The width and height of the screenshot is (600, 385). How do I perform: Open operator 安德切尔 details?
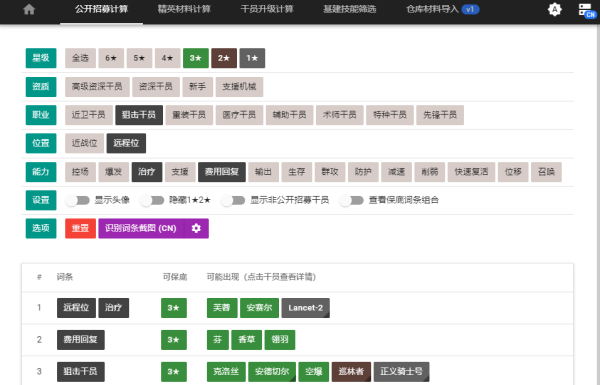(272, 372)
